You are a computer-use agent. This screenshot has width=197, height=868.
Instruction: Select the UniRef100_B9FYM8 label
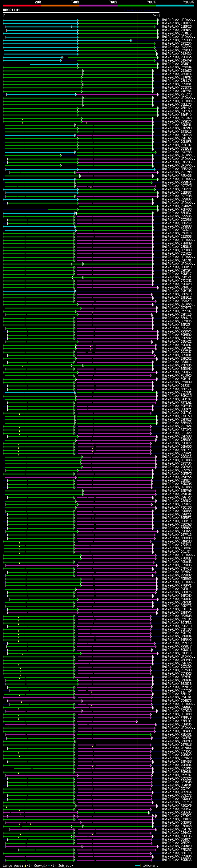point(177,406)
